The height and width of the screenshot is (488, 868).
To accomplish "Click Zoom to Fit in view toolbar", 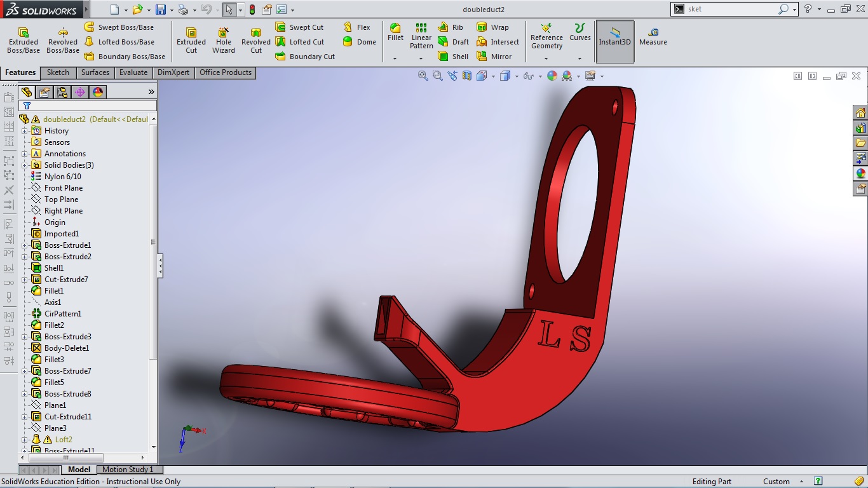I will tap(423, 76).
